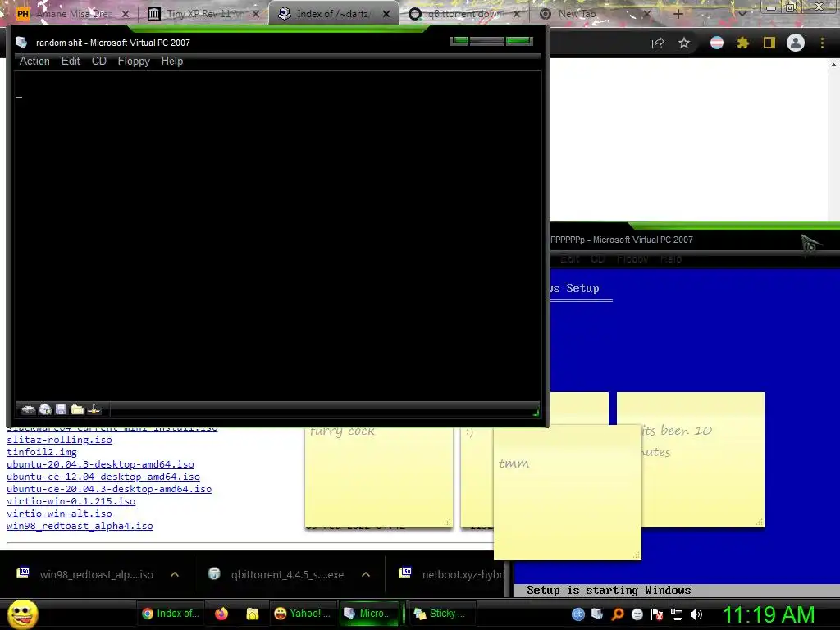Open the virtio-win-0.1.215.iso link

[71, 501]
